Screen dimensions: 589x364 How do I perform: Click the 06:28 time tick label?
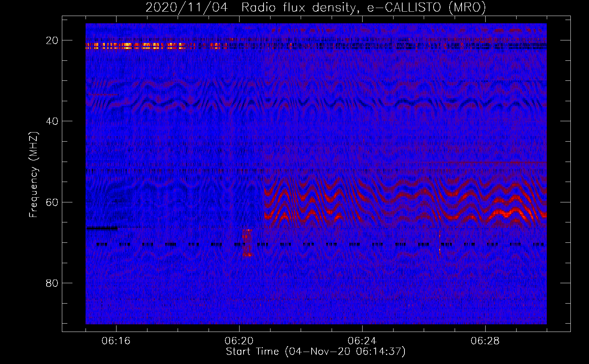coord(485,341)
